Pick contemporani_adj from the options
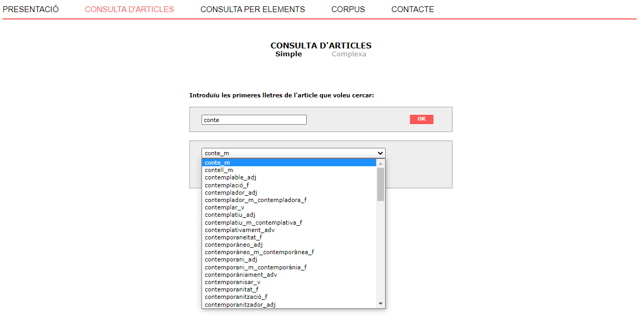Screen dimensions: 644x322 (x=230, y=259)
